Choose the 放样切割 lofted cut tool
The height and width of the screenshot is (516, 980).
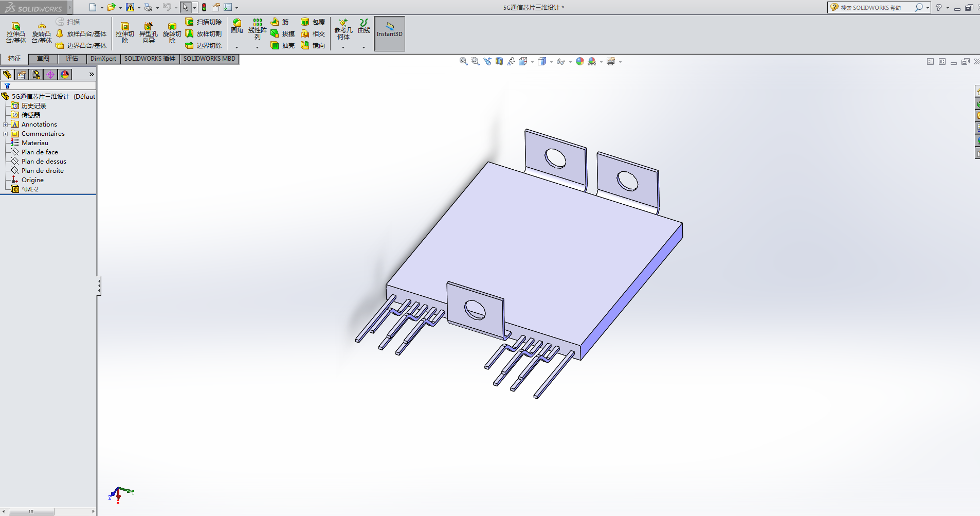[x=204, y=34]
